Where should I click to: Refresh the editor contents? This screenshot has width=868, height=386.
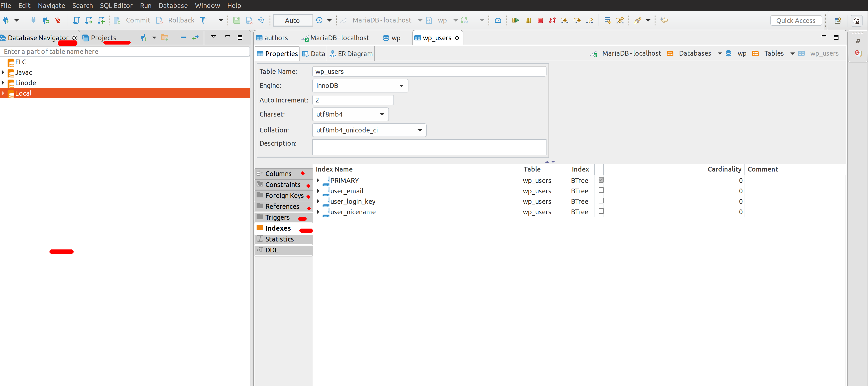(x=261, y=20)
